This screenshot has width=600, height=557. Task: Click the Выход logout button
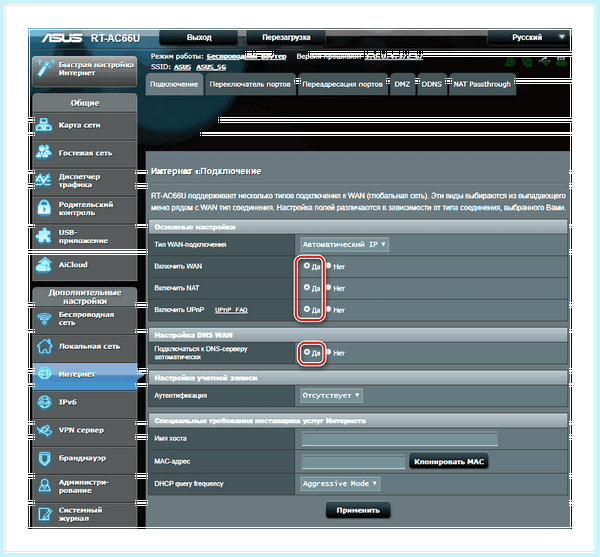click(x=199, y=37)
